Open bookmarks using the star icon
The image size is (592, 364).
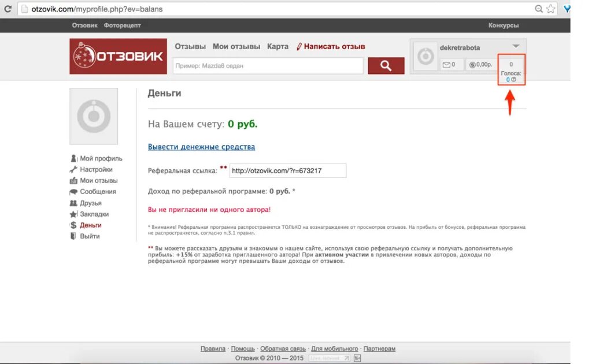point(73,214)
